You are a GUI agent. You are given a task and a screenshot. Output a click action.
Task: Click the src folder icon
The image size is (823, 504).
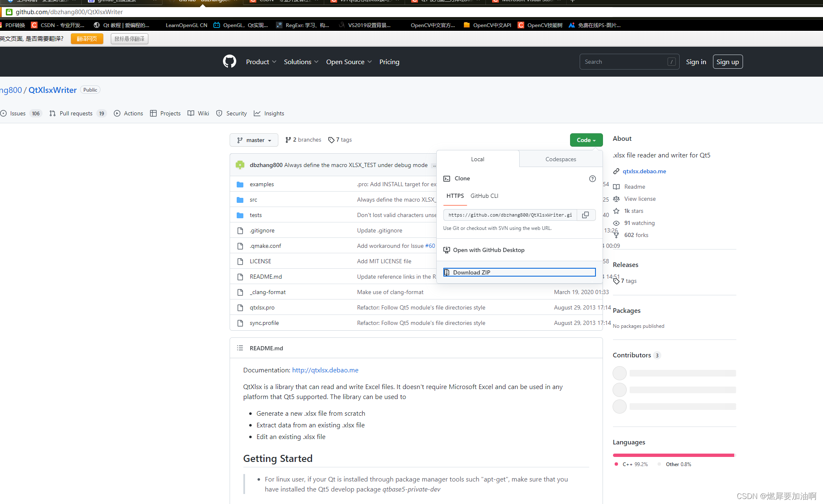(240, 200)
